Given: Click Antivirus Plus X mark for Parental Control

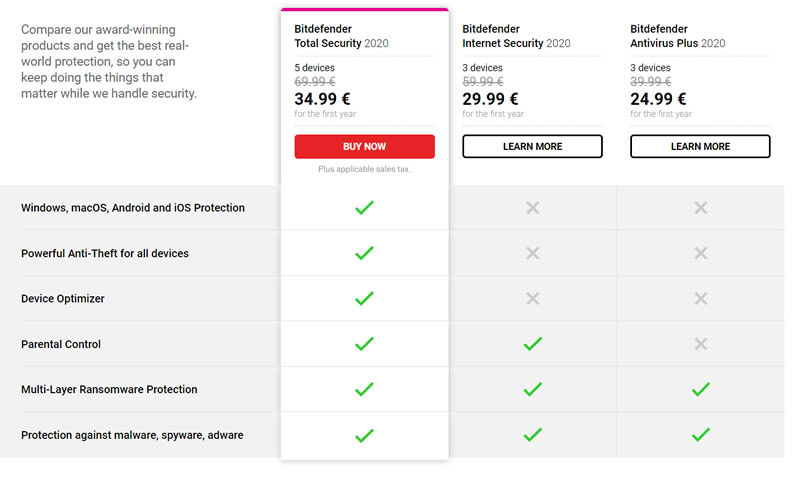Looking at the screenshot, I should point(701,344).
